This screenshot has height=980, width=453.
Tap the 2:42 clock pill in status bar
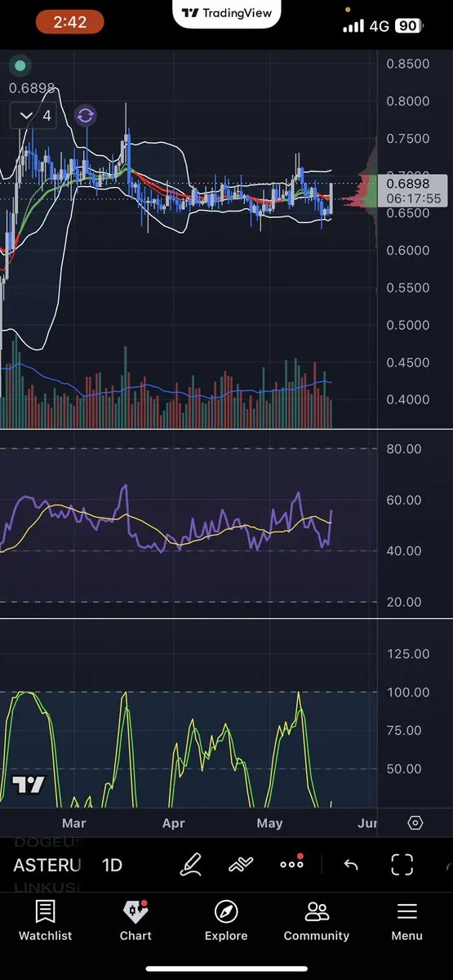[x=69, y=22]
